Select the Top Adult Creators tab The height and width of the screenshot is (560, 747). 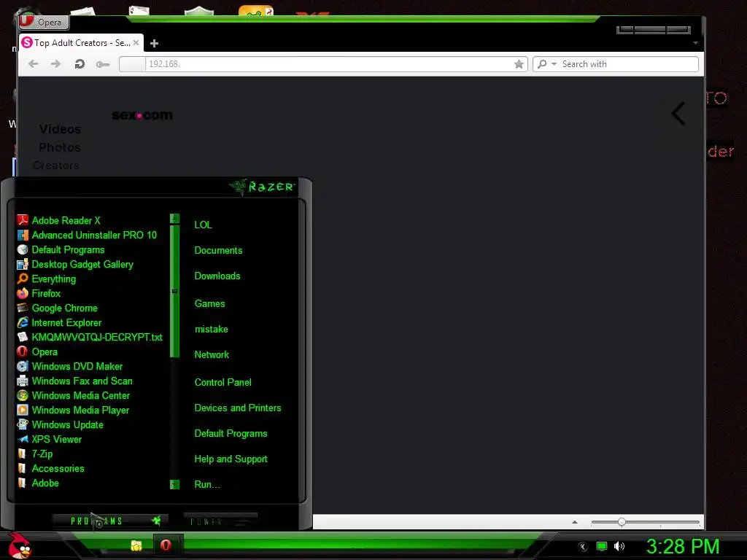80,43
